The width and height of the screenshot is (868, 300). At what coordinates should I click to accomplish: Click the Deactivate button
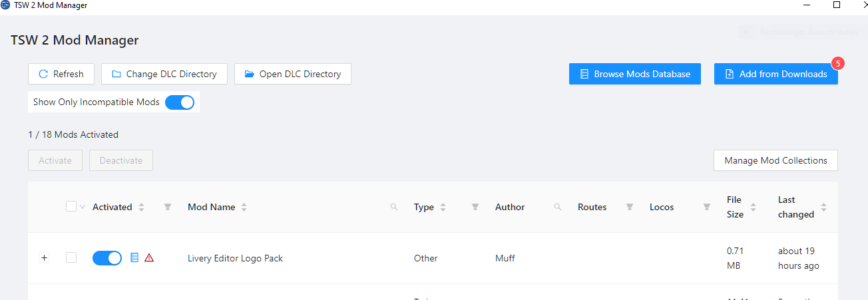[x=121, y=160]
